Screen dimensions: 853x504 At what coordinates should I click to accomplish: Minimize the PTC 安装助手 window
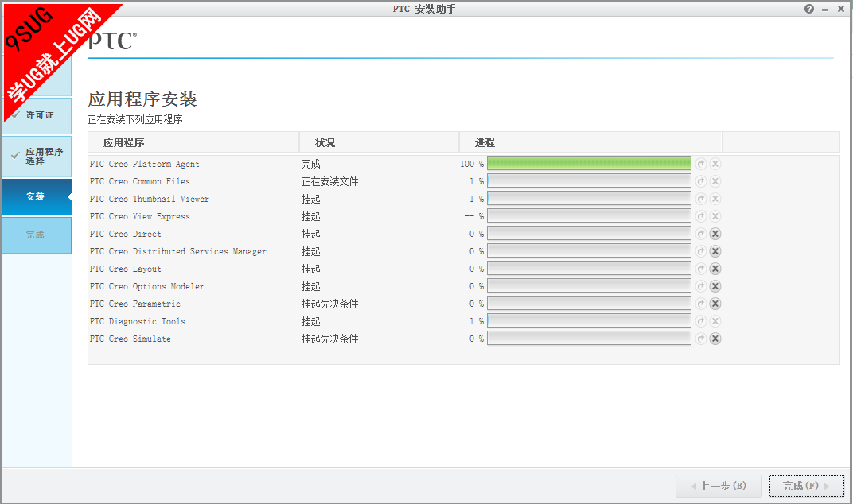coord(824,10)
